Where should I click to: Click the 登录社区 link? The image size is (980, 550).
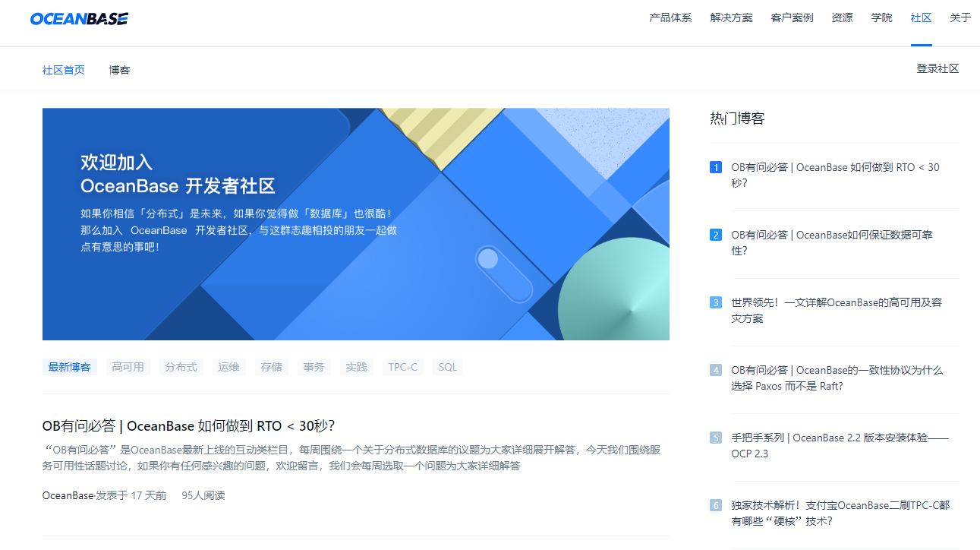point(937,68)
